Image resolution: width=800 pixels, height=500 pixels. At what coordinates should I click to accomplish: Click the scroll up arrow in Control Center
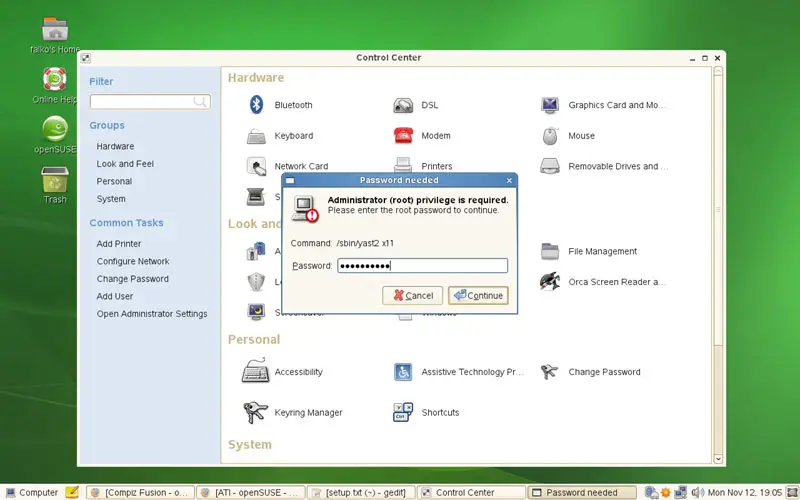718,71
